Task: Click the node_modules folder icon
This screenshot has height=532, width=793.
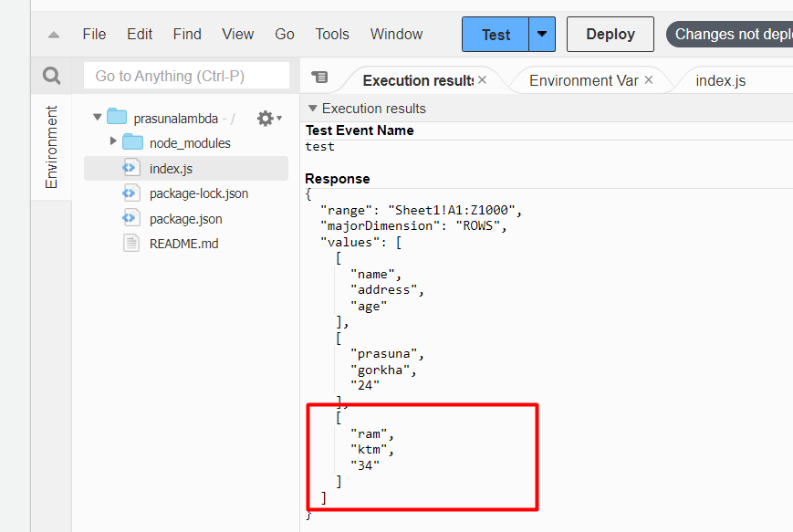Action: click(x=135, y=142)
